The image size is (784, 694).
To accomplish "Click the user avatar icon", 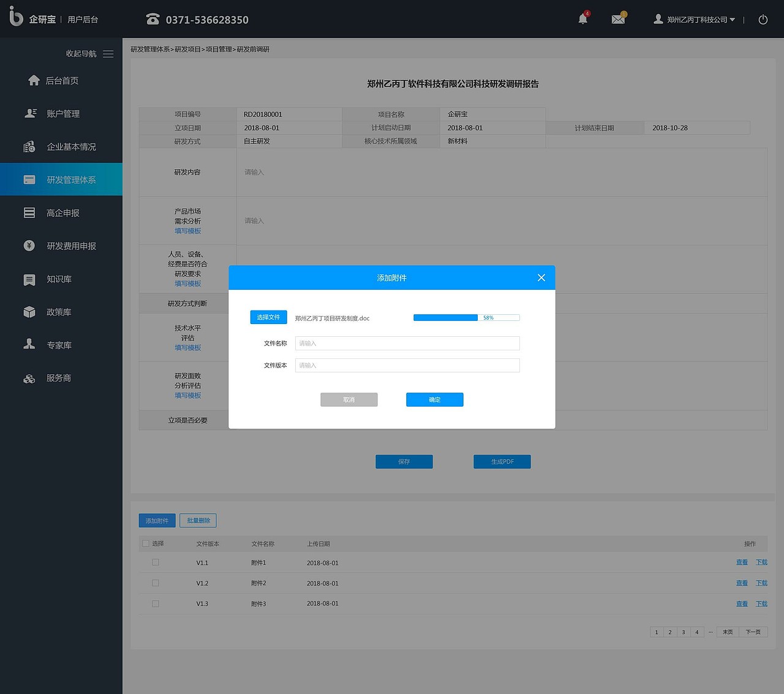I will (658, 19).
